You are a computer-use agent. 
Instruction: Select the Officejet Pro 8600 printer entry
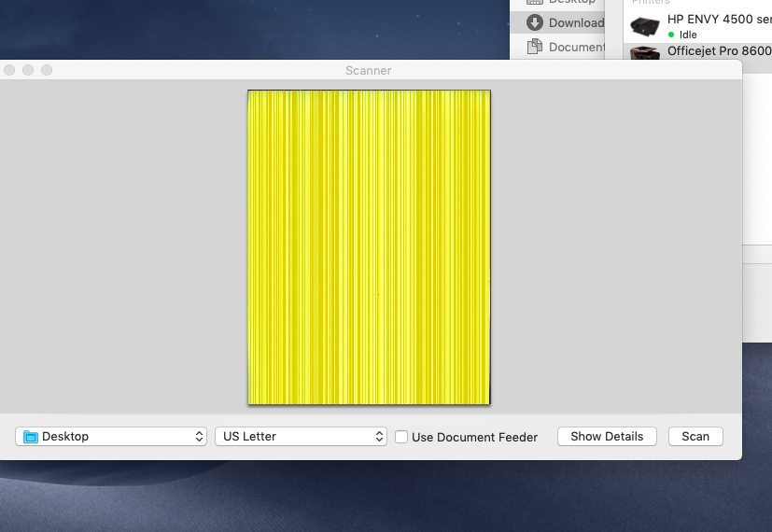(x=697, y=51)
